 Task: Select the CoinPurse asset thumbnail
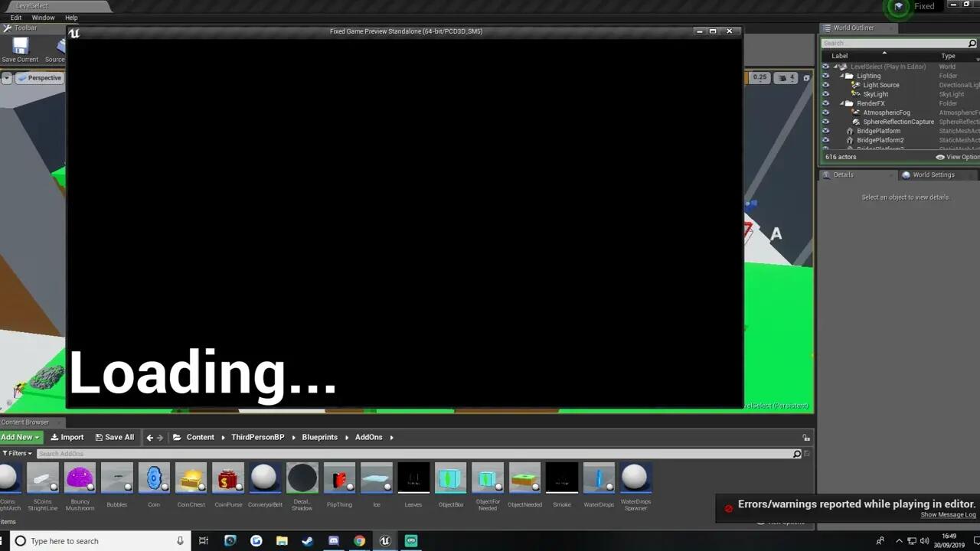(x=228, y=478)
